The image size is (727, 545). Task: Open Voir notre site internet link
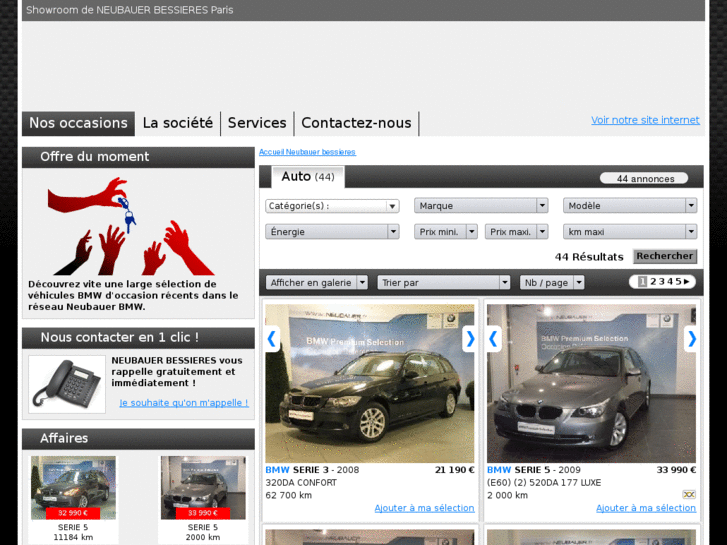(x=645, y=120)
